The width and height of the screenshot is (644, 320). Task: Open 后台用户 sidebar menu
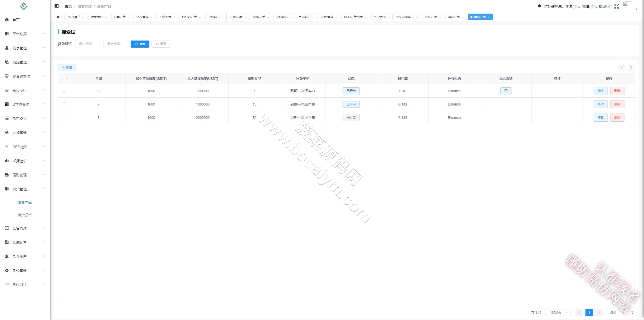pos(25,256)
